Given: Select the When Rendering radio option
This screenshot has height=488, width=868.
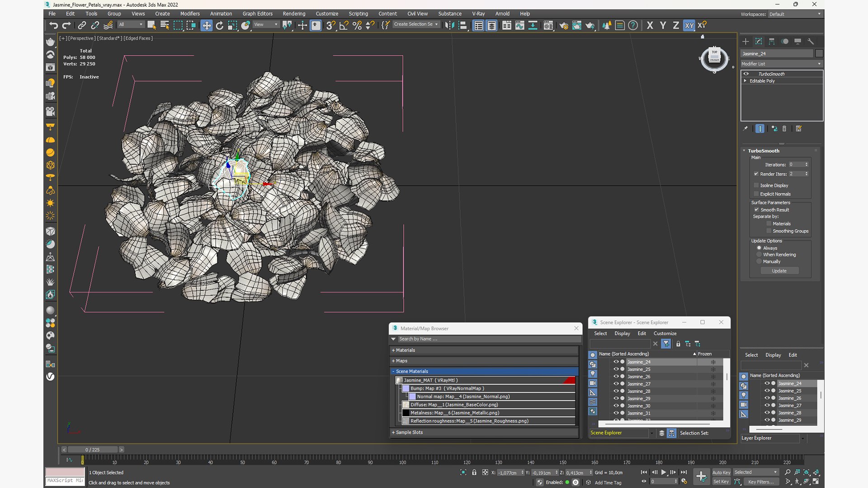Looking at the screenshot, I should [759, 254].
